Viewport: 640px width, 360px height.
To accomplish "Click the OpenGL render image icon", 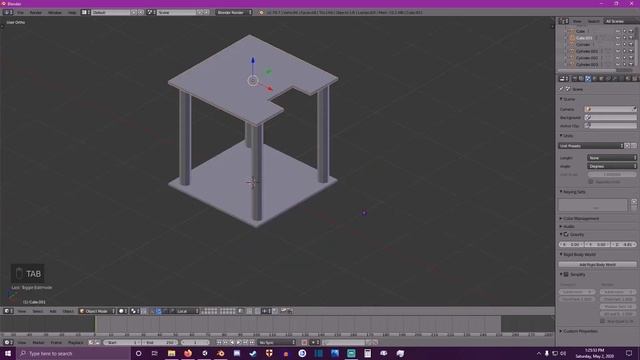I will 283,311.
